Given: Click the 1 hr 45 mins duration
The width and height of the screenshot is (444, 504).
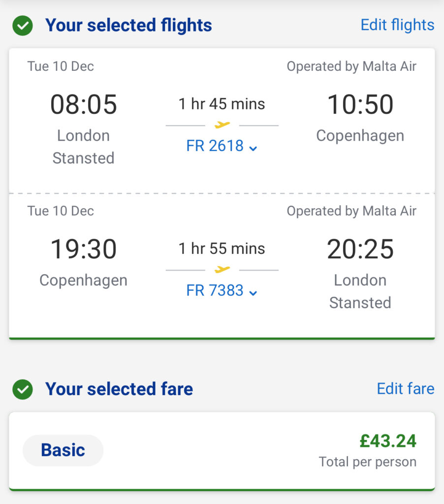Looking at the screenshot, I should pos(222,104).
